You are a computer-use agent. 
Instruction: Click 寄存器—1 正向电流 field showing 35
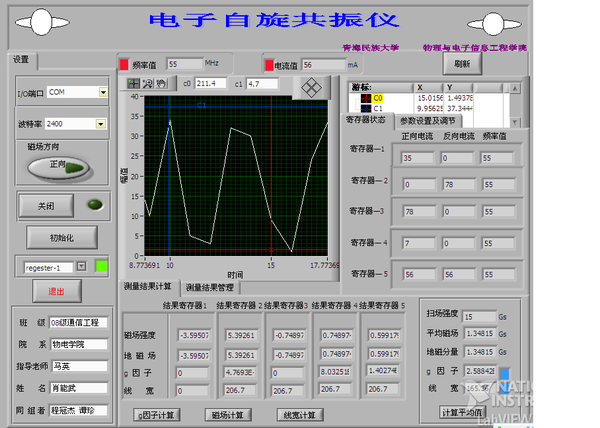point(418,158)
